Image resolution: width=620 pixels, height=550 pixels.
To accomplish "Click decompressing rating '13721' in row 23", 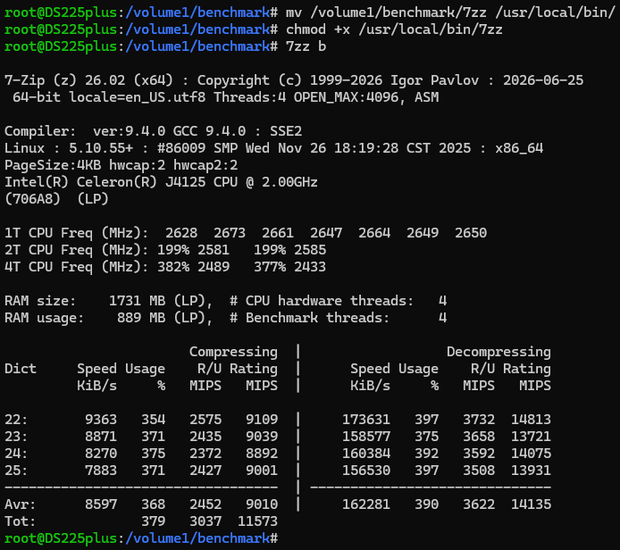I will [531, 437].
